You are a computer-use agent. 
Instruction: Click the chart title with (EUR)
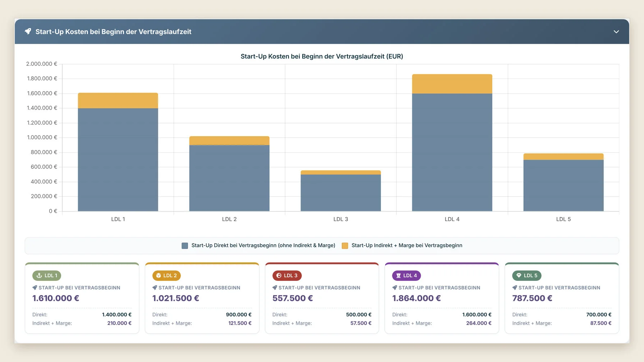pos(322,56)
